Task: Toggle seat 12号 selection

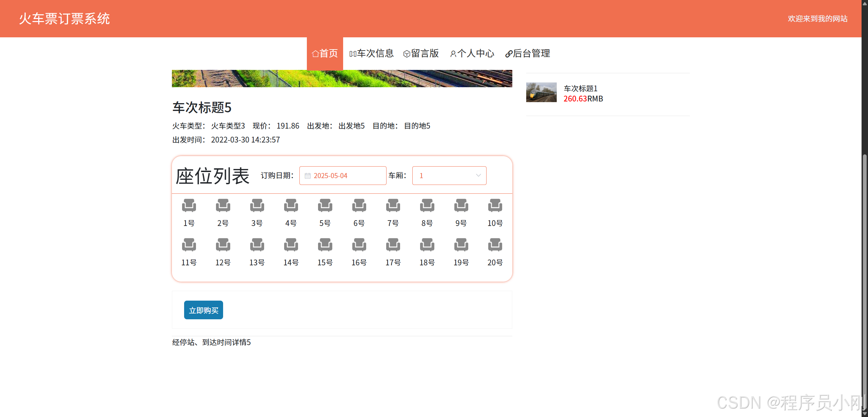Action: [x=223, y=245]
